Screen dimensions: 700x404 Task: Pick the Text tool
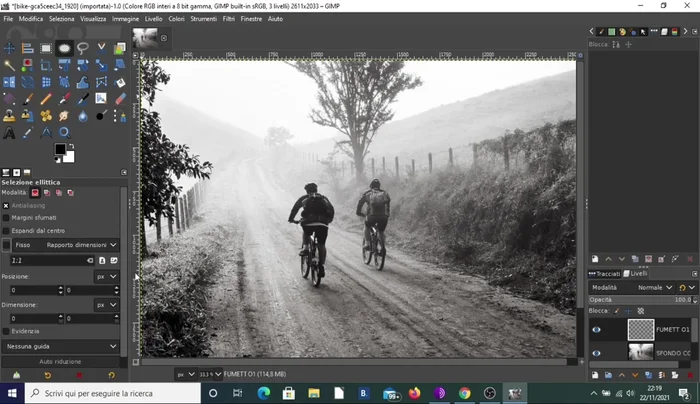[10, 132]
